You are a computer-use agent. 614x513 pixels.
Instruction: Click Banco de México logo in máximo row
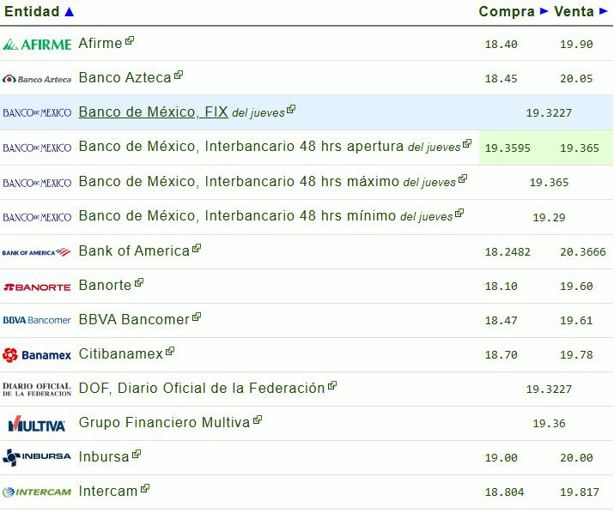[x=37, y=183]
